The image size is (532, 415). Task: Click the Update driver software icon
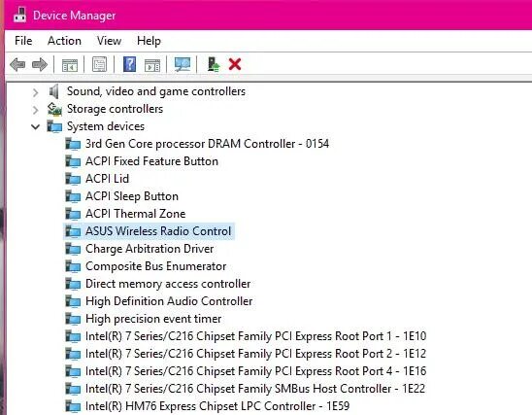214,64
